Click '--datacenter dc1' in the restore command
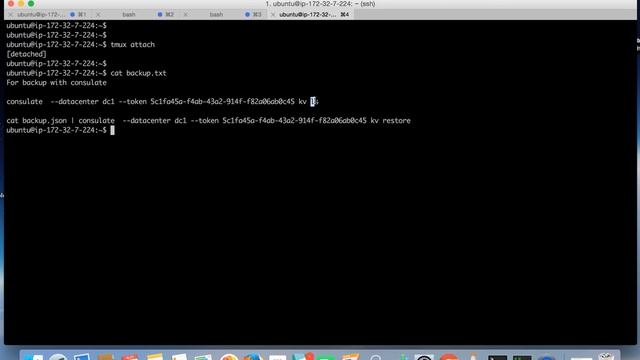The width and height of the screenshot is (640, 360). 154,120
